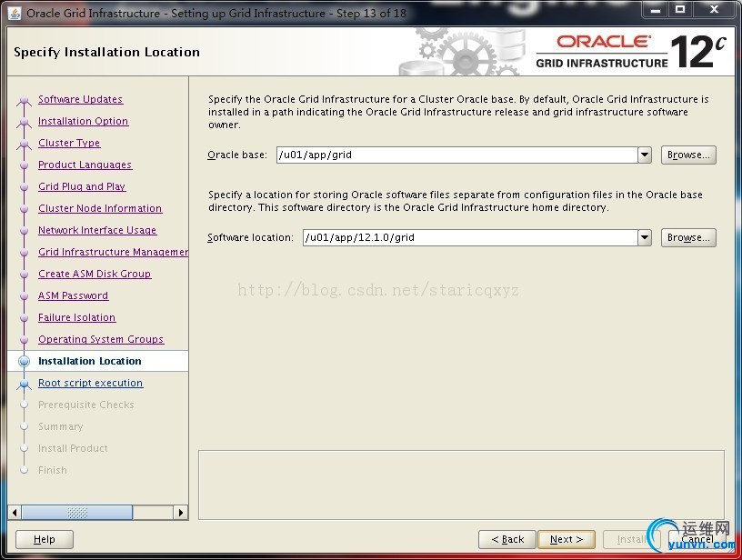Go Back to the previous step

point(507,539)
